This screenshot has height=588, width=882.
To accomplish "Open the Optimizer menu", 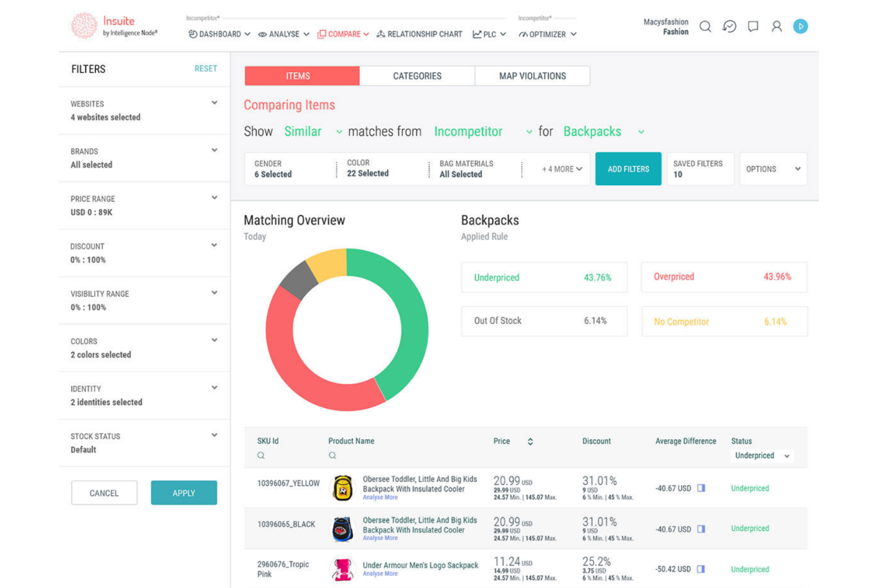I will [x=548, y=35].
